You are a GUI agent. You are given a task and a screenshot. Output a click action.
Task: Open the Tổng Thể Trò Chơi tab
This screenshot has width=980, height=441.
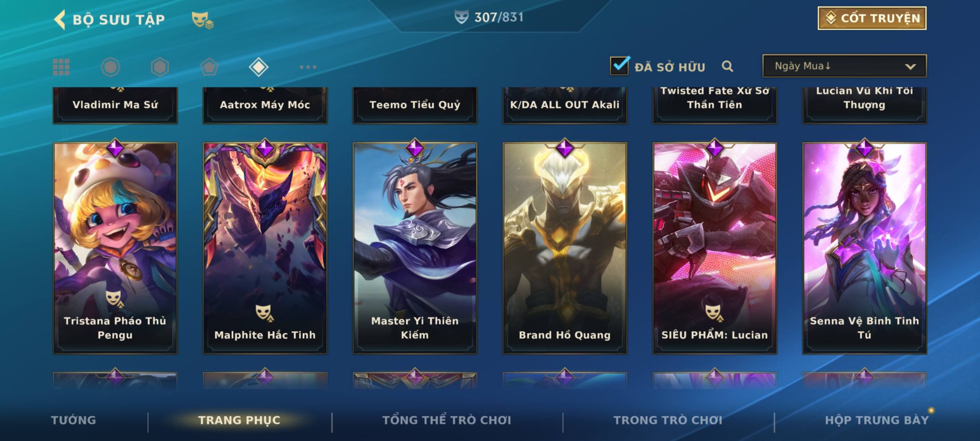click(x=447, y=420)
